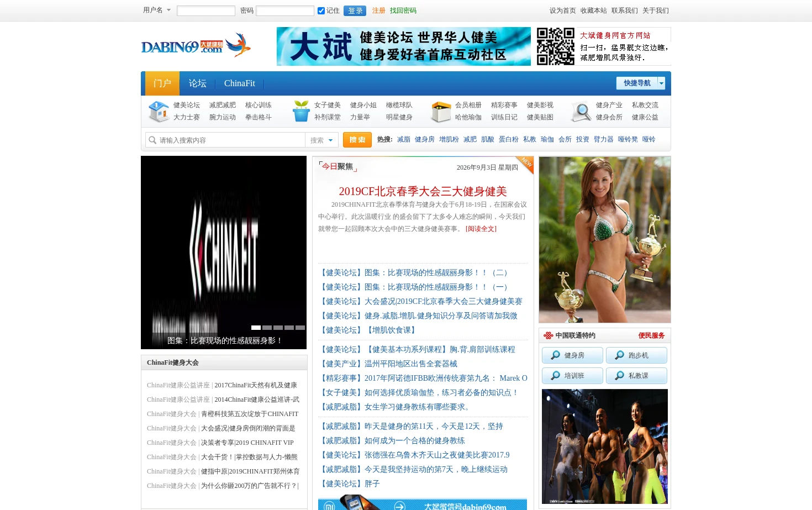Open the 搜索 type dropdown
Viewport: 812px width, 510px height.
pos(322,140)
